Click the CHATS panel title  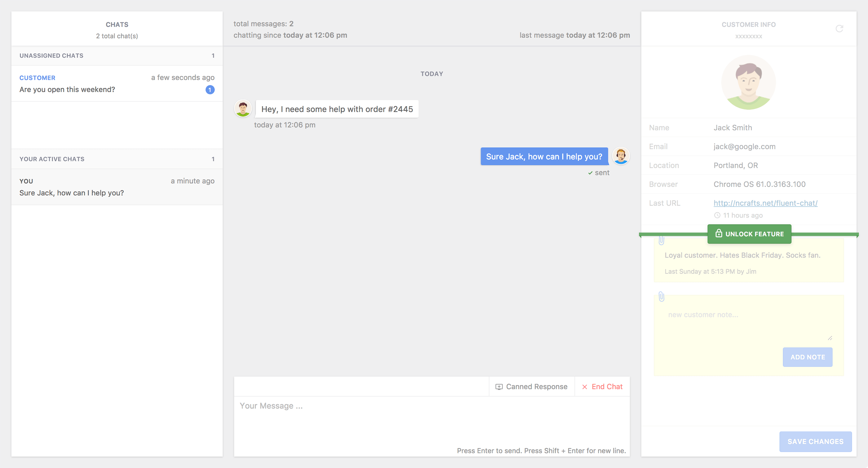117,25
